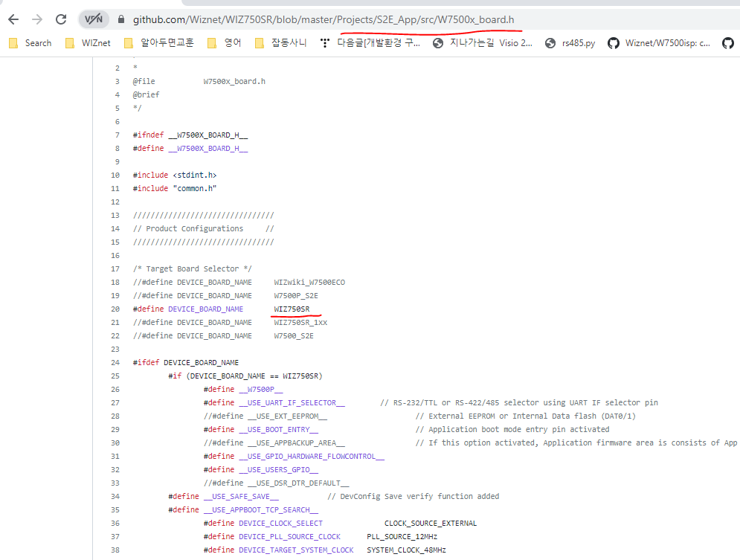This screenshot has width=740, height=560.
Task: Click the underlined WIZ750SR board name
Action: point(292,309)
